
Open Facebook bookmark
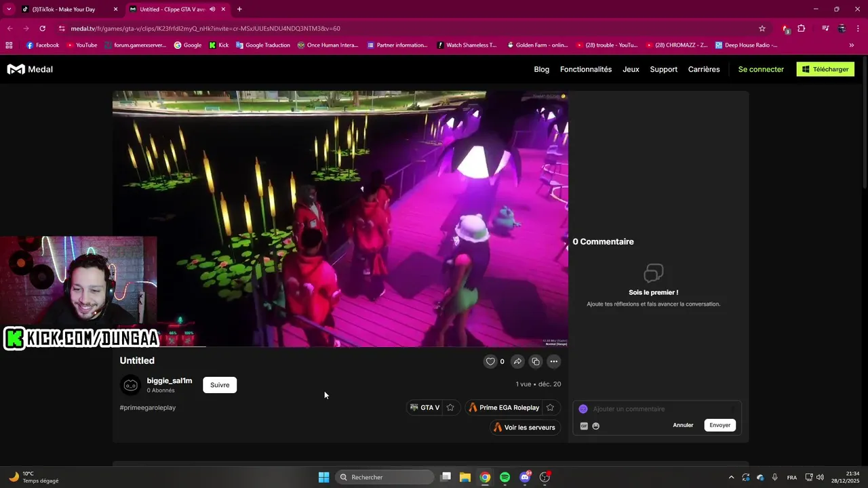click(x=43, y=45)
